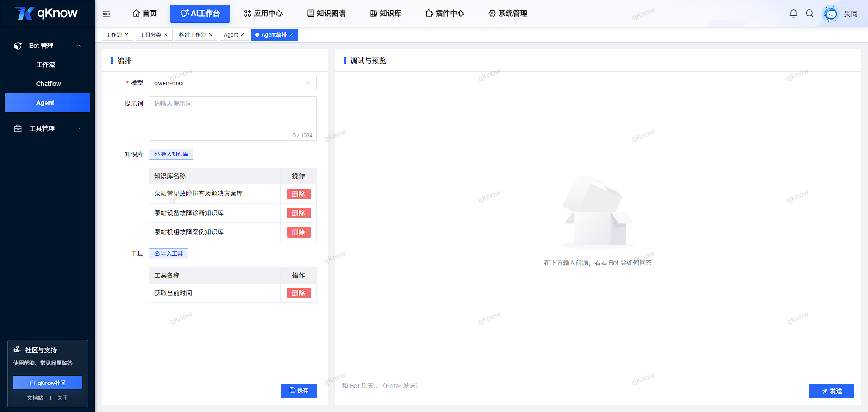Select AI工作台 in top navigation
The height and width of the screenshot is (412, 868).
(200, 14)
